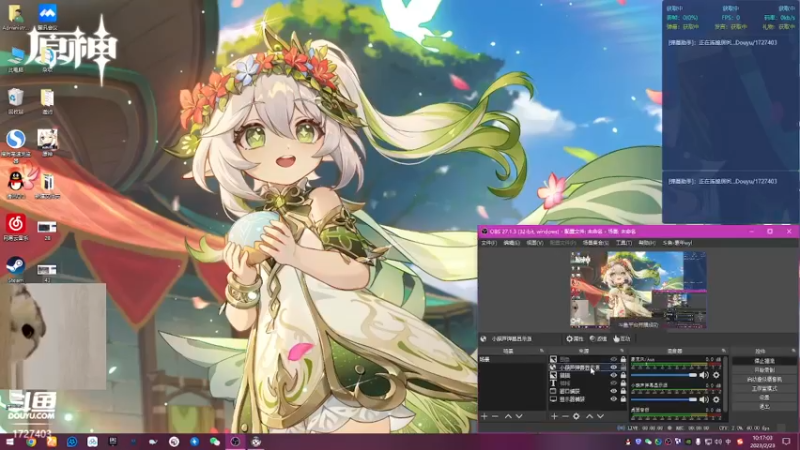Remove selected scene with minus icon
Image resolution: width=800 pixels, height=450 pixels.
tap(495, 416)
